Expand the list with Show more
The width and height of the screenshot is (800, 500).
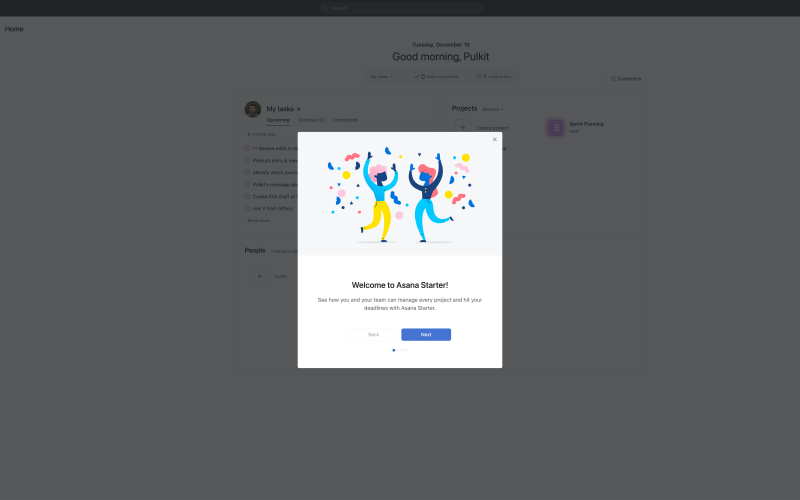tap(259, 220)
